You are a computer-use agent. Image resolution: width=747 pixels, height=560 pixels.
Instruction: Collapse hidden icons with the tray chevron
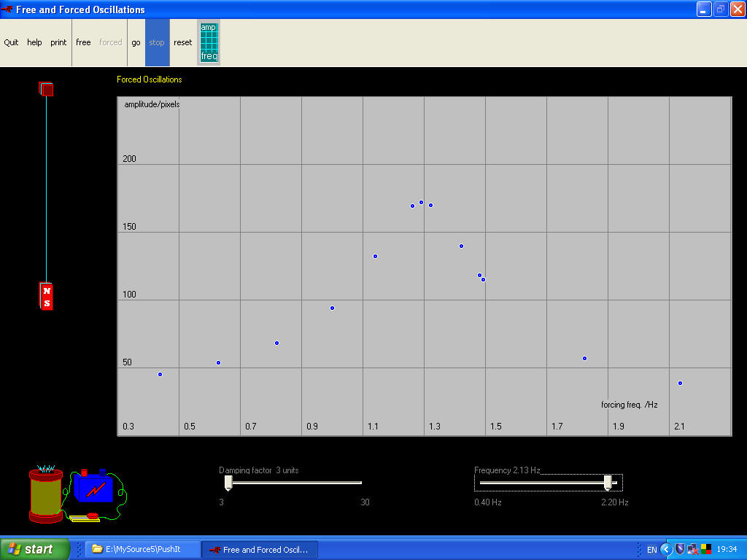665,549
